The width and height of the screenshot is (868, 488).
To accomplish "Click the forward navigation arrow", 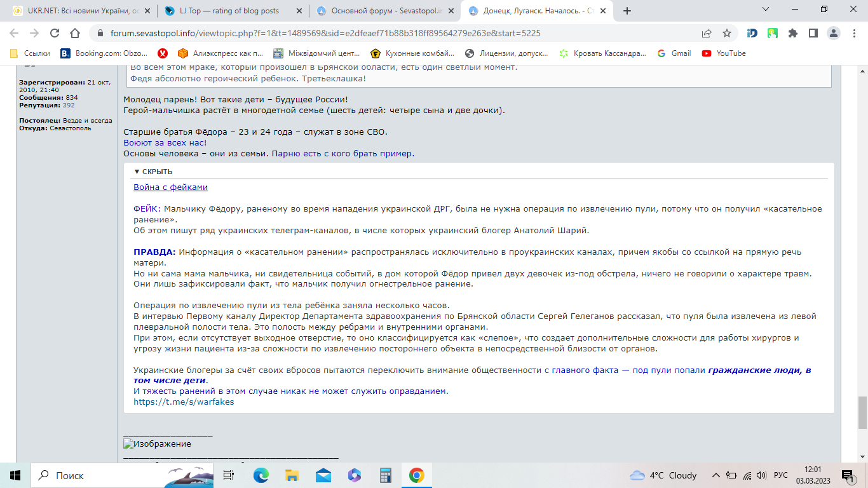I will (34, 33).
